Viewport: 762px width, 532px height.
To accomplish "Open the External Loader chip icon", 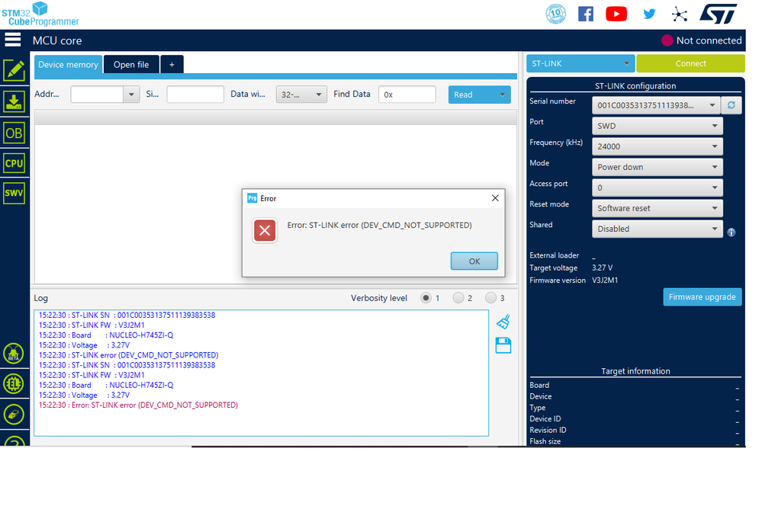I will click(14, 384).
